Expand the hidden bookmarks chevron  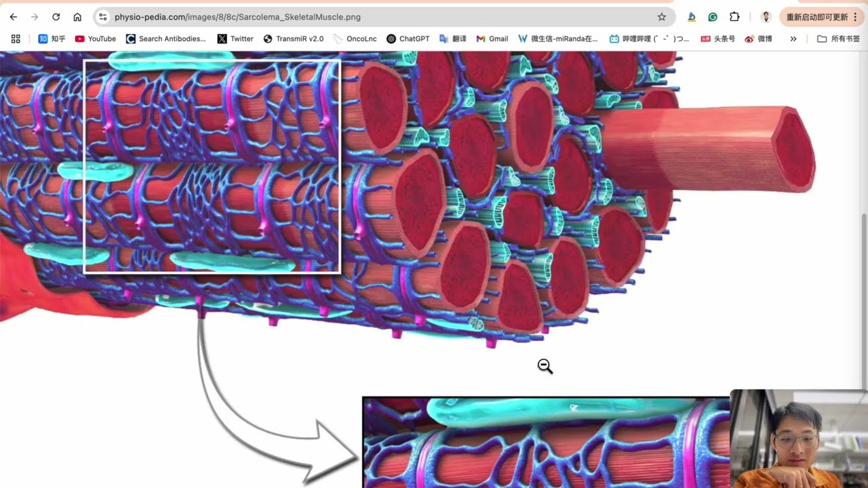pos(793,39)
